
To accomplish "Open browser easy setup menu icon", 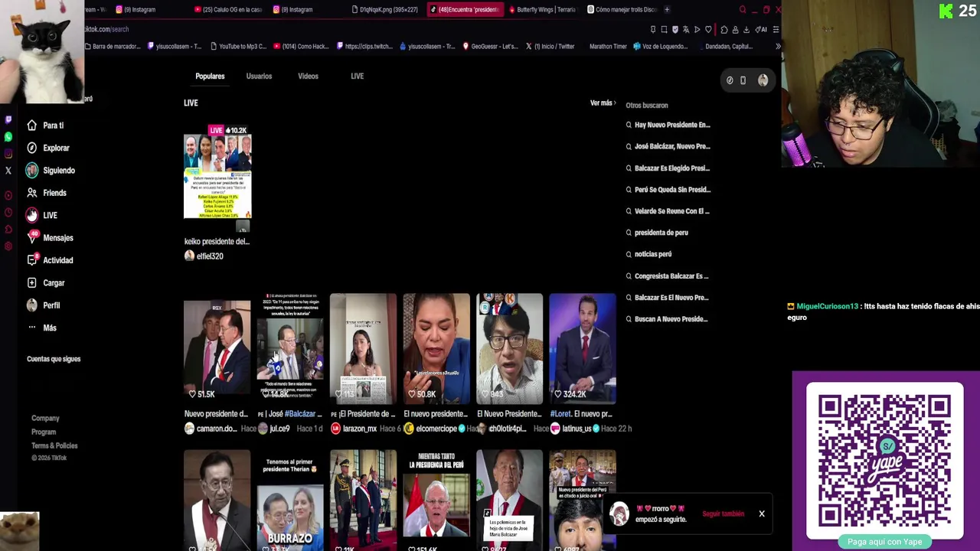I will (776, 29).
